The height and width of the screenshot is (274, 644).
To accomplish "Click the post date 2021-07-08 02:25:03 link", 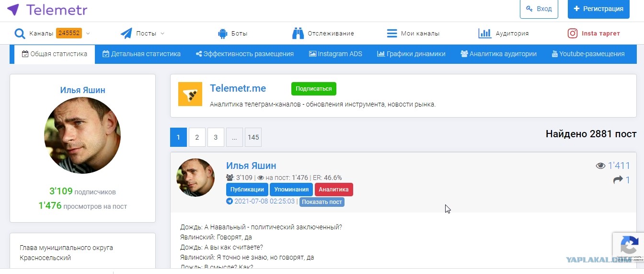I will 264,202.
